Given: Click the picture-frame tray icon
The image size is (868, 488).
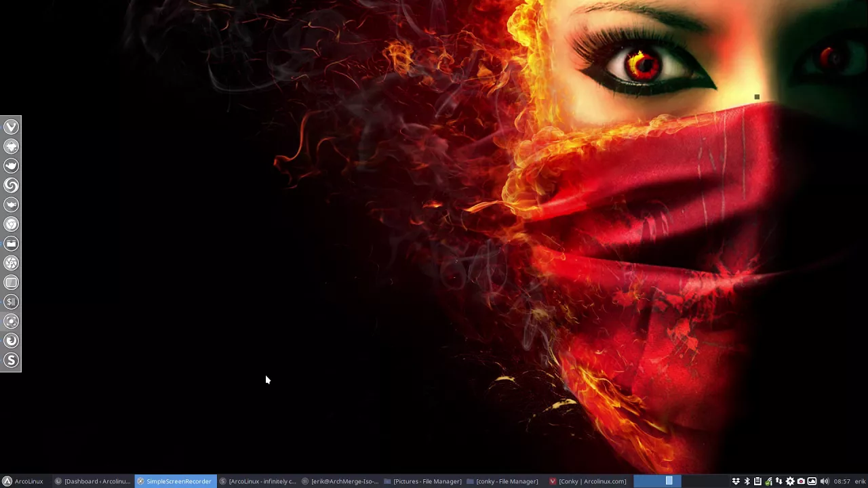Looking at the screenshot, I should (812, 481).
